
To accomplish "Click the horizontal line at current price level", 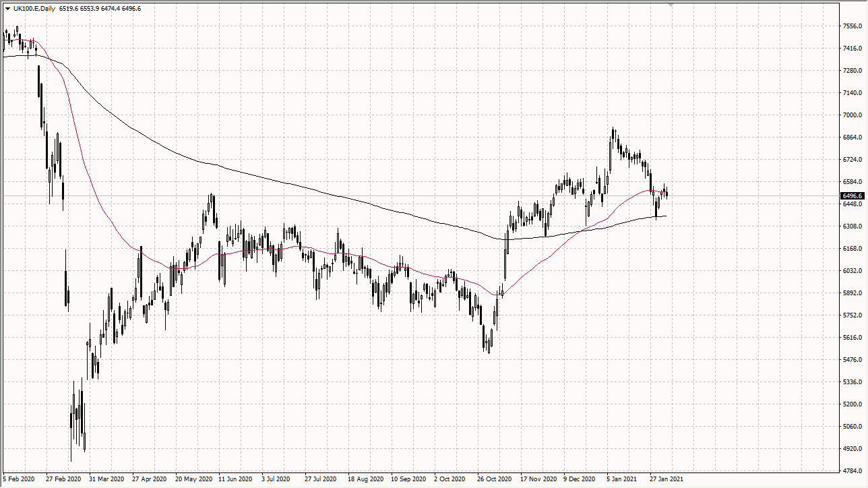I will pyautogui.click(x=404, y=195).
